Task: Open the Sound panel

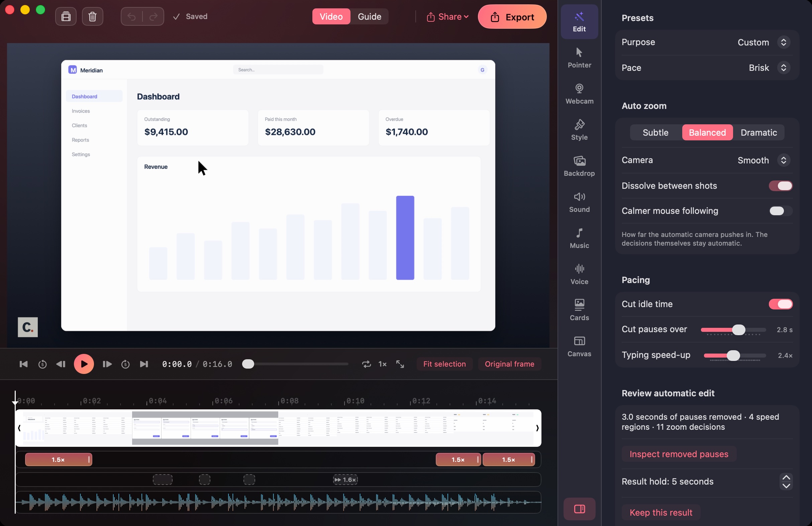Action: pyautogui.click(x=579, y=203)
